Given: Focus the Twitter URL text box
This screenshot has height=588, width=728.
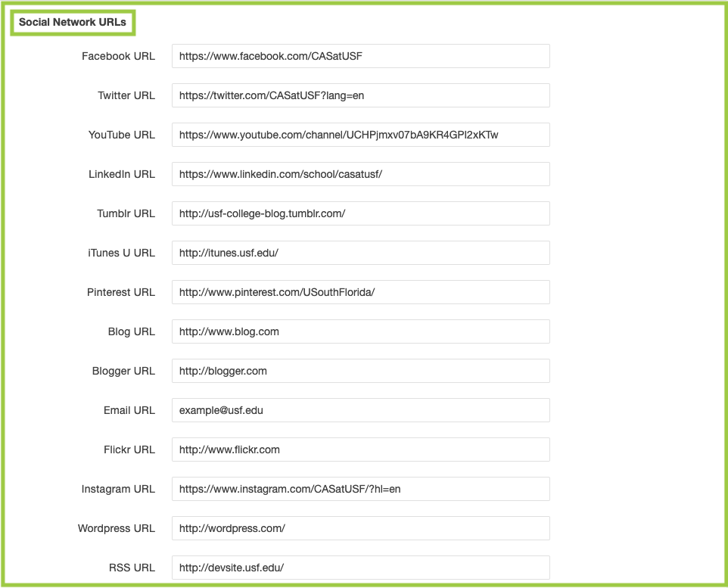Looking at the screenshot, I should pos(361,95).
